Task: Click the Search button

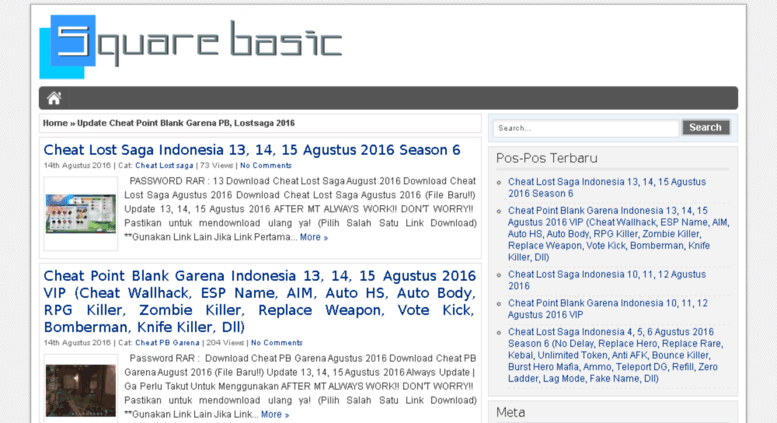Action: 706,127
